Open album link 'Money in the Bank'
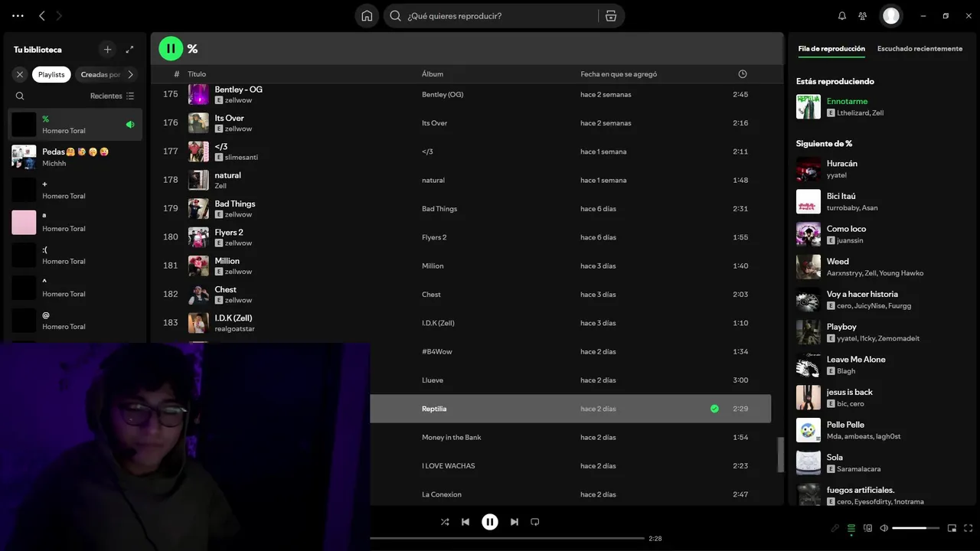Screen dimensions: 980x551 [452, 438]
